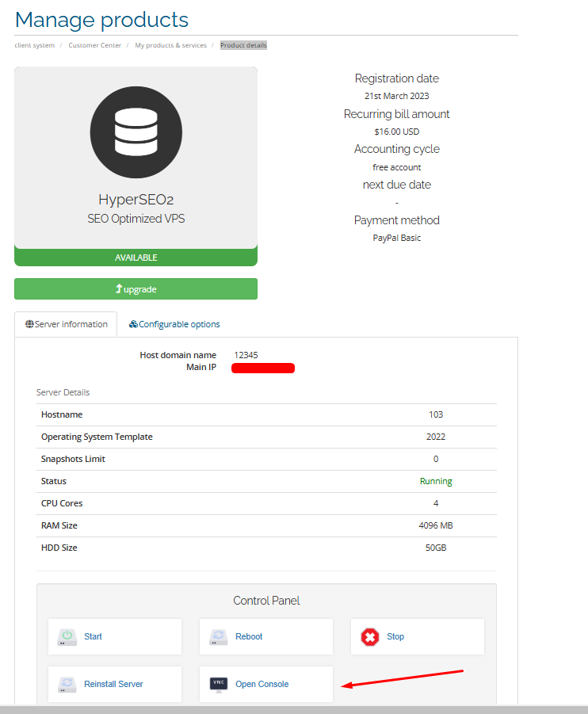Click the CPU Cores value 4

pyautogui.click(x=436, y=503)
